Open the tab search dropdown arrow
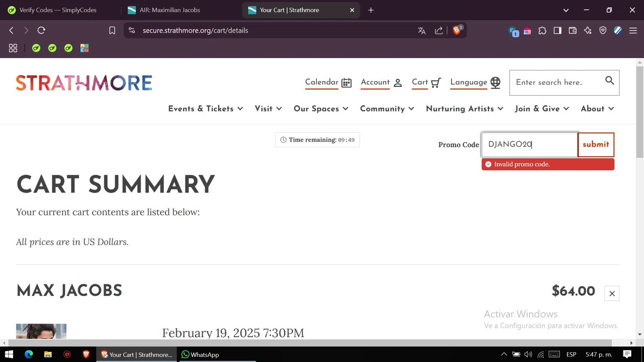This screenshot has width=644, height=362. coord(566,10)
